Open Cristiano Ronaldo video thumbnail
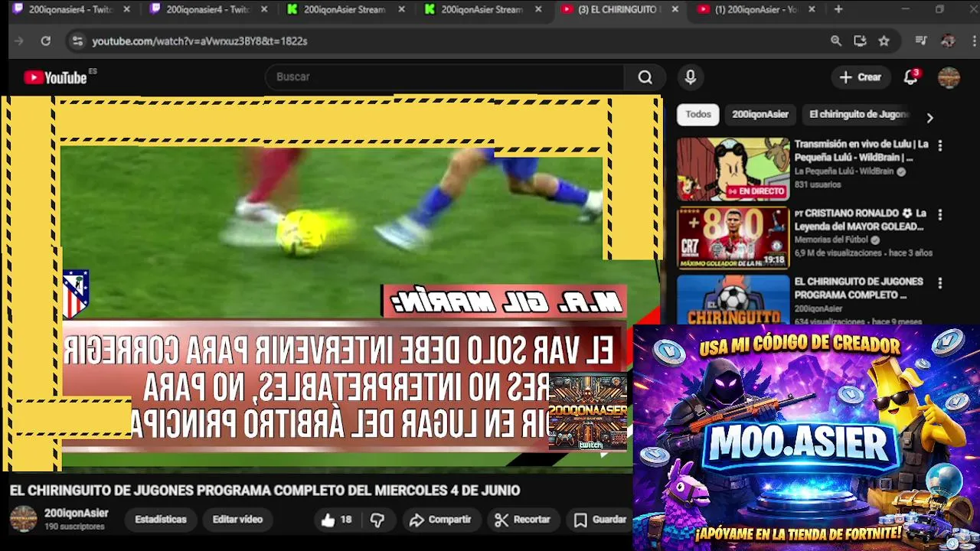This screenshot has width=980, height=551. [x=733, y=238]
